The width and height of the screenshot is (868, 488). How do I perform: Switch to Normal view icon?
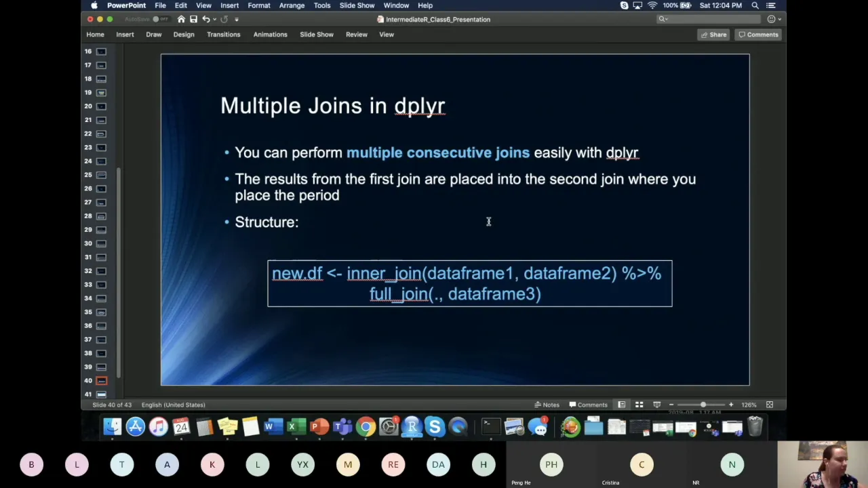(x=622, y=405)
